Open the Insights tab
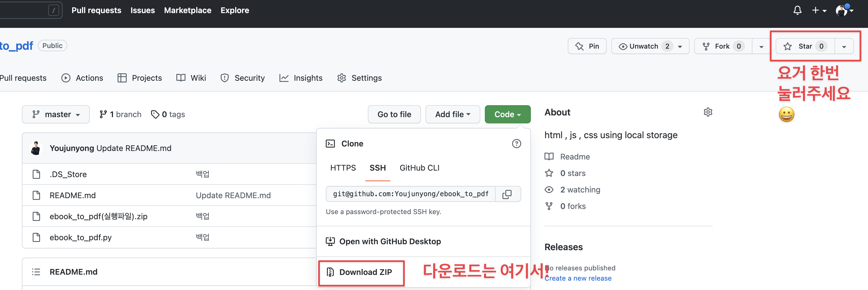The height and width of the screenshot is (290, 868). (301, 78)
